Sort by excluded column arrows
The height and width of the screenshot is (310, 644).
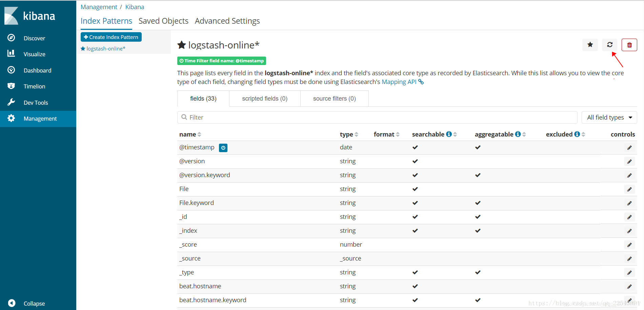tap(583, 135)
